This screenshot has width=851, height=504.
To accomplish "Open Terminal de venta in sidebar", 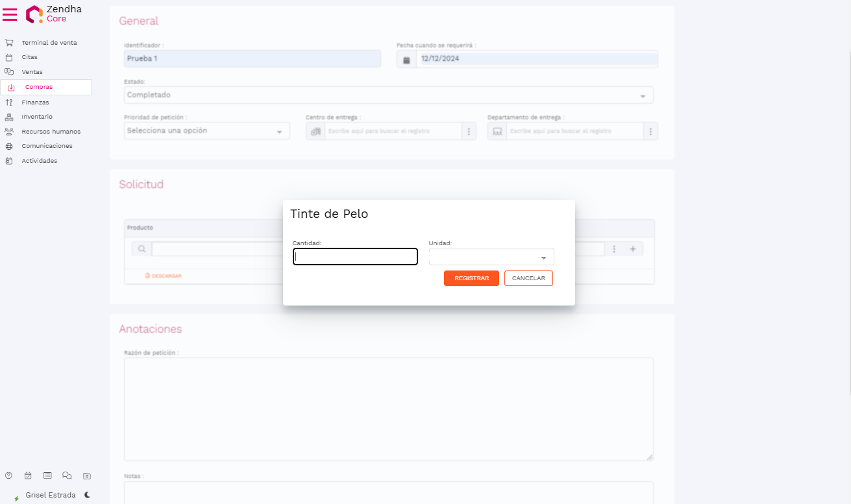I will tap(49, 43).
